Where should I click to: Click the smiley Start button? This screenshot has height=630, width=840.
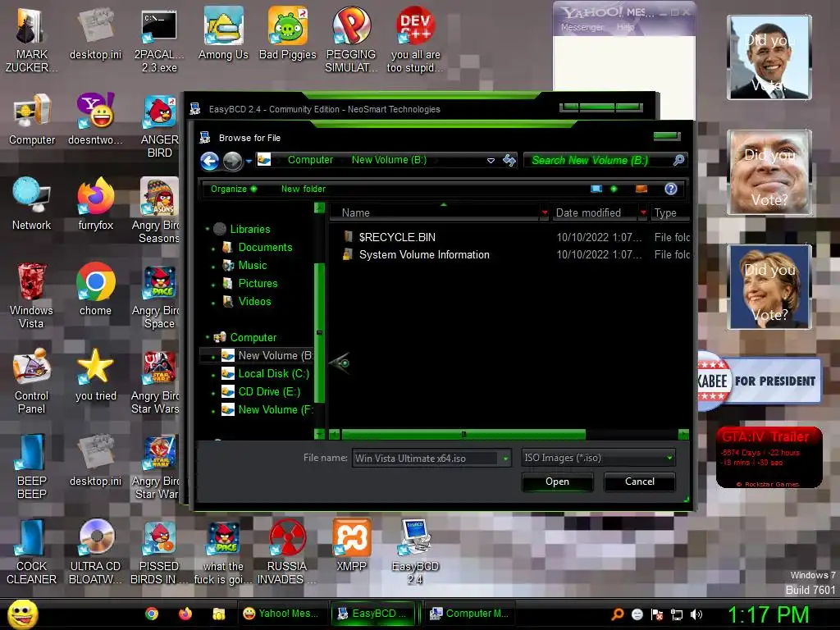pyautogui.click(x=22, y=614)
